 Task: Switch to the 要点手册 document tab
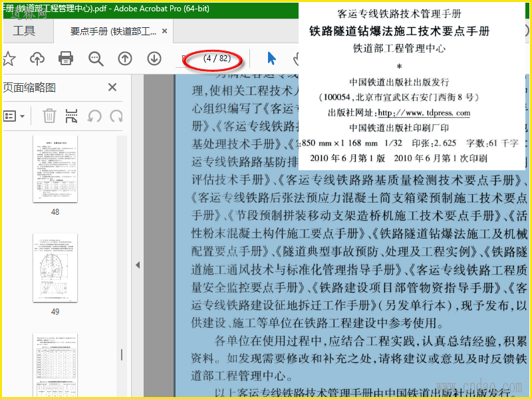[113, 31]
